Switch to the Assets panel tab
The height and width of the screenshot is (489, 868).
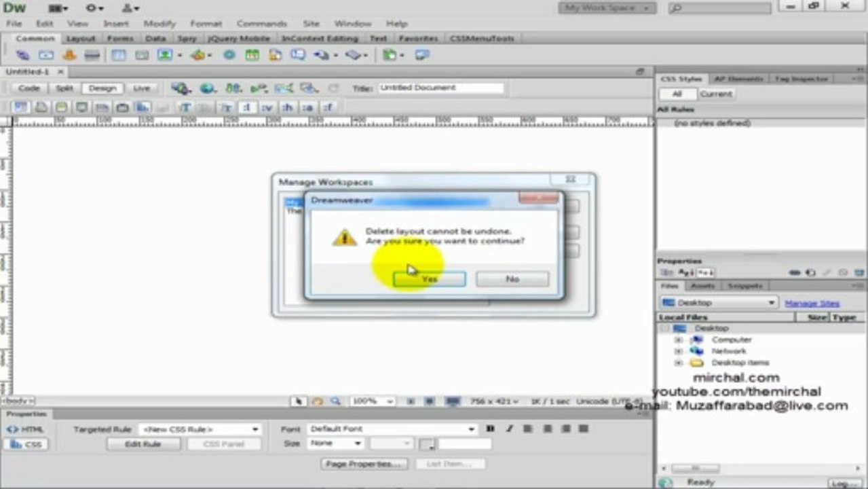(x=702, y=286)
